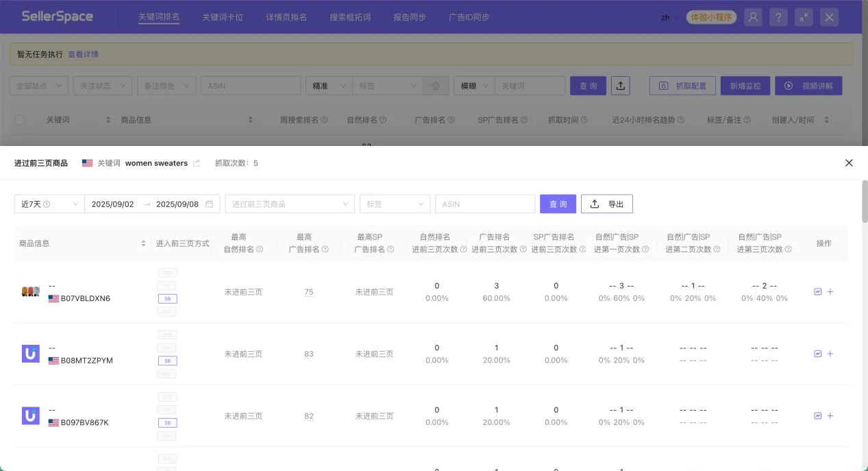
Task: Click start date 2025/09/02 field
Action: point(112,204)
